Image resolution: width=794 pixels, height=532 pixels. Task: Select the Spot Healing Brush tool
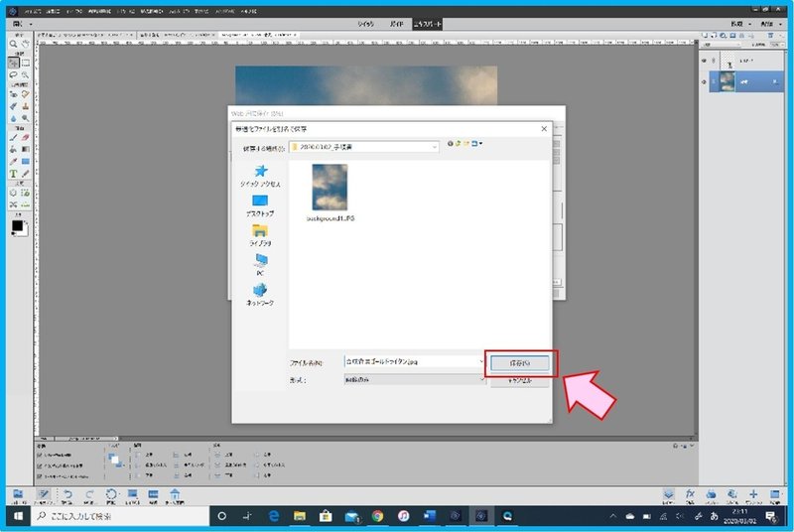[x=26, y=94]
